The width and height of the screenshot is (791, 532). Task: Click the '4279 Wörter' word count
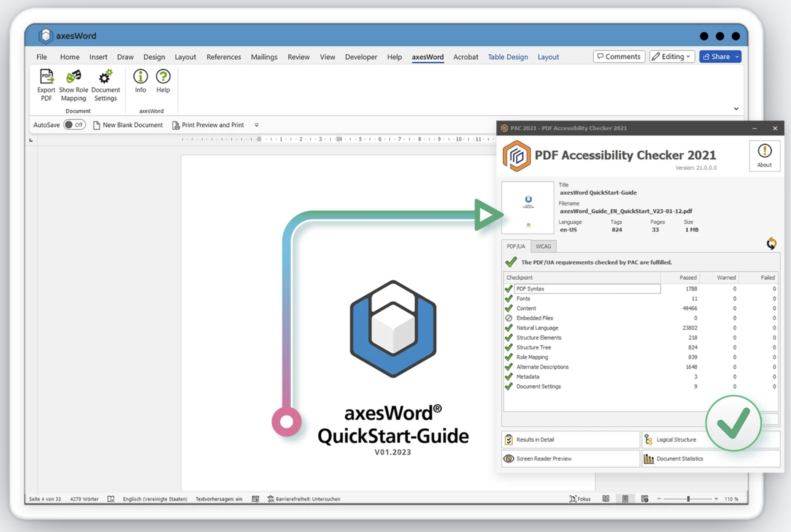84,499
